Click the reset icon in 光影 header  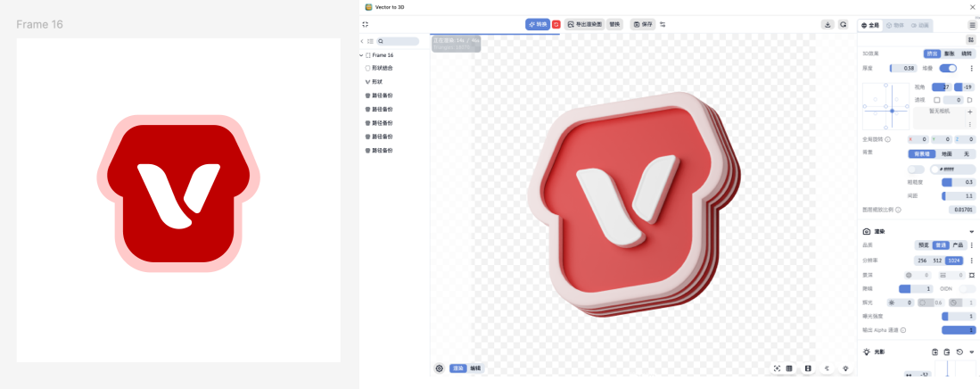960,352
